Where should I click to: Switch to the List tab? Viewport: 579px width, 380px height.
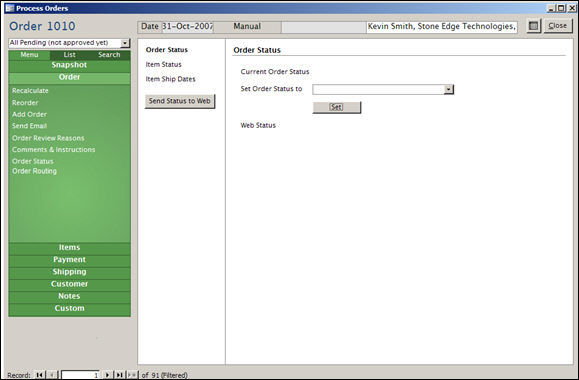[x=69, y=55]
